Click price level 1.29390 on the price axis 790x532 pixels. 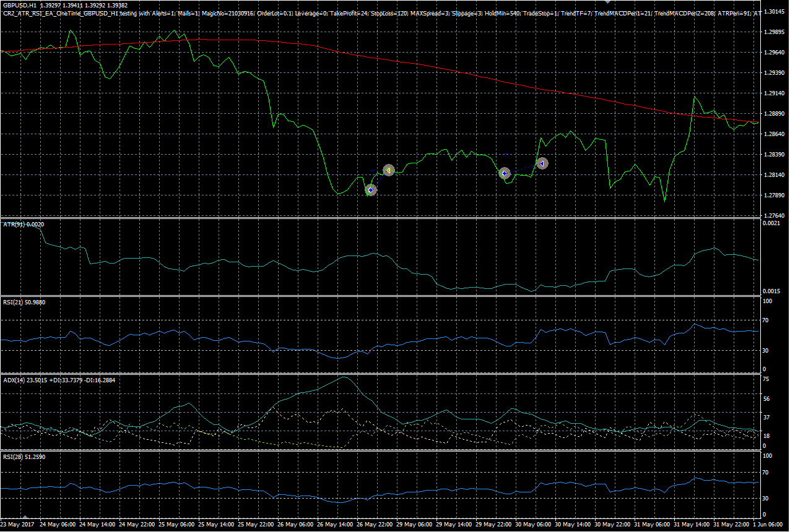[775, 73]
